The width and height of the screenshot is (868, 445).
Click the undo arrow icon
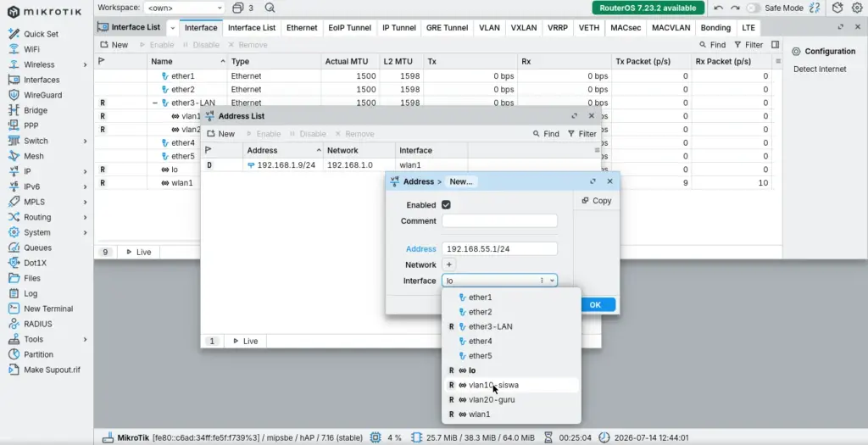coord(719,8)
